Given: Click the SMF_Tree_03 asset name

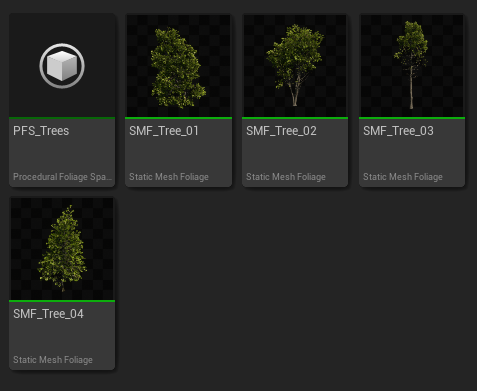Looking at the screenshot, I should click(x=398, y=131).
